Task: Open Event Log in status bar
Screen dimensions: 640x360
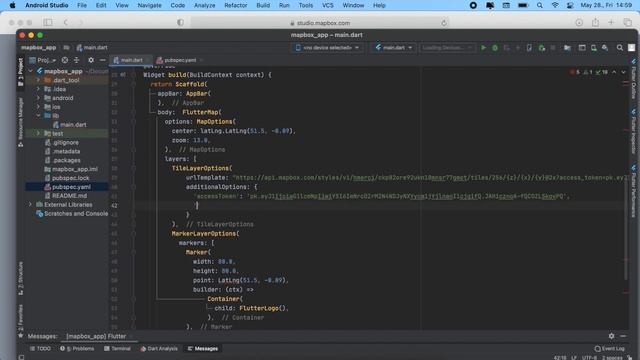Action: click(x=610, y=349)
